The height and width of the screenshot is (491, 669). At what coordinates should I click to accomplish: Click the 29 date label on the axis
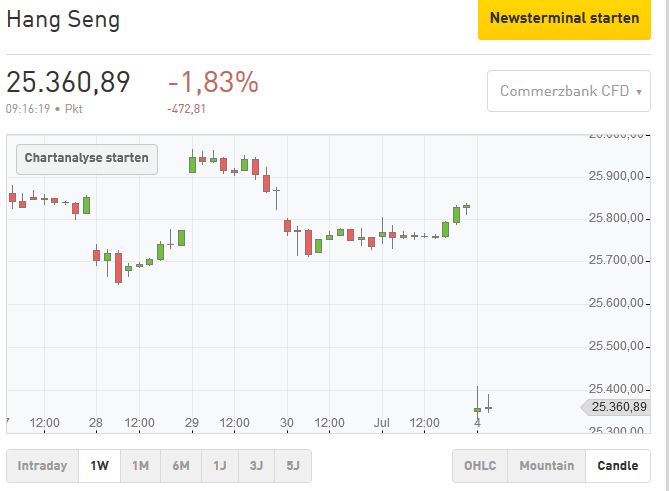click(191, 423)
